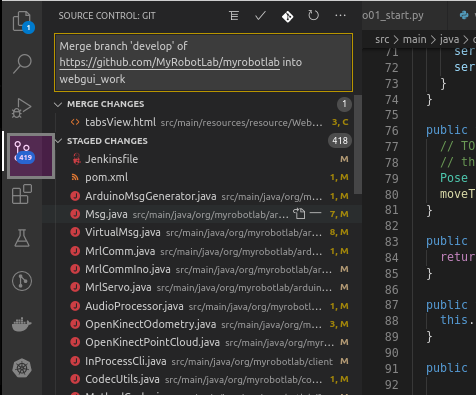Follow the github.com/MyRobotLab/myrobotlab link

[x=169, y=62]
